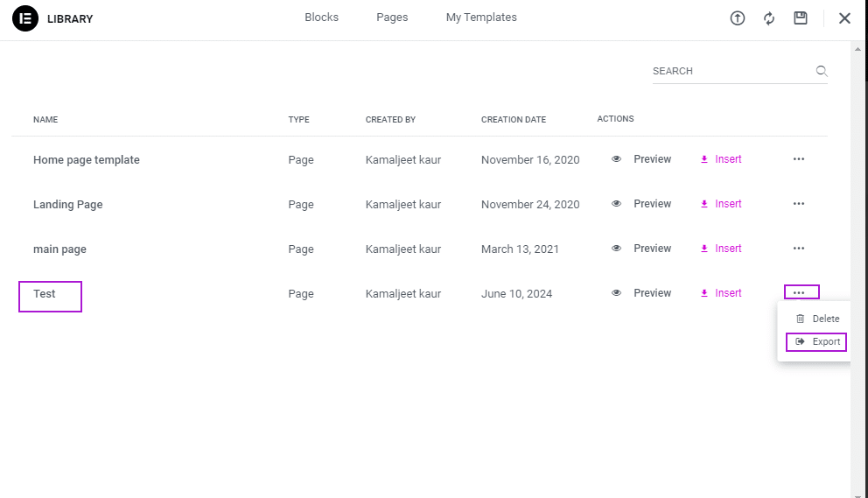
Task: Choose Export from the options menu
Action: [x=816, y=342]
